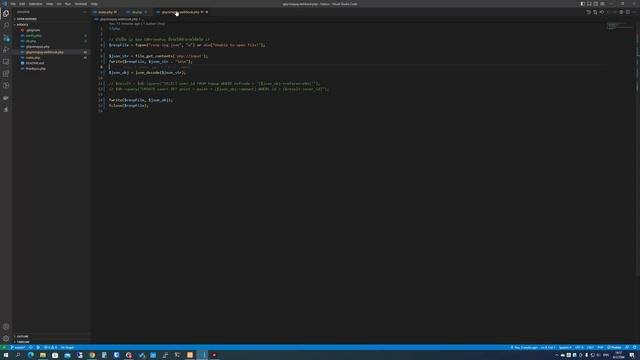Open the Terminal menu
This screenshot has height=360, width=640.
click(81, 4)
